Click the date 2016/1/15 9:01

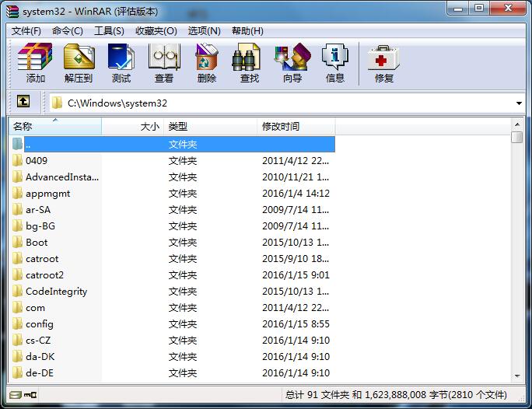[296, 275]
